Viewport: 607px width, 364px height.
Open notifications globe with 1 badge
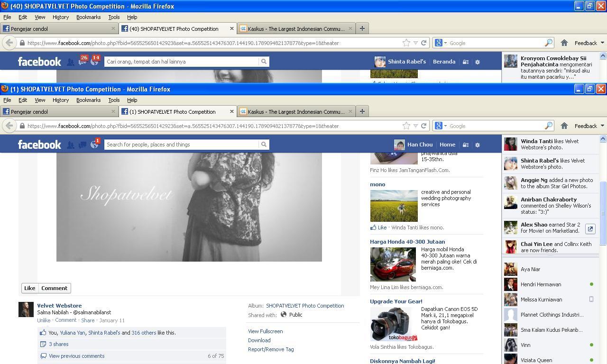coord(94,145)
